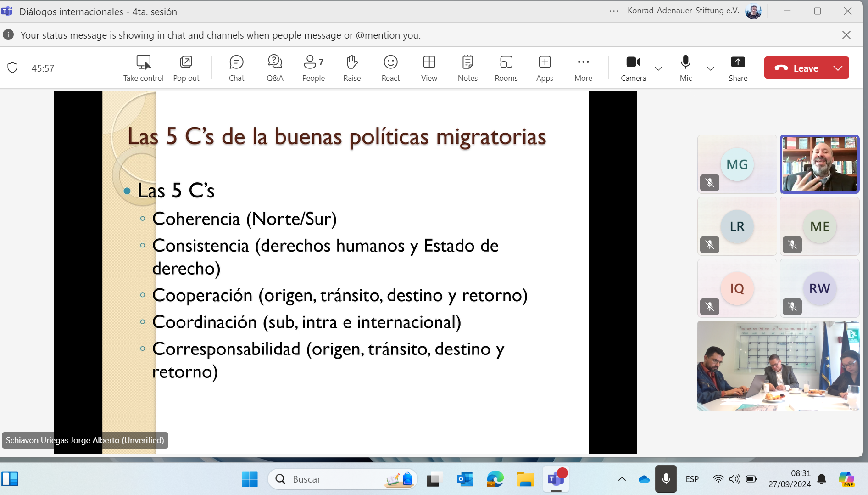Expand the Mic options dropdown arrow

[711, 68]
